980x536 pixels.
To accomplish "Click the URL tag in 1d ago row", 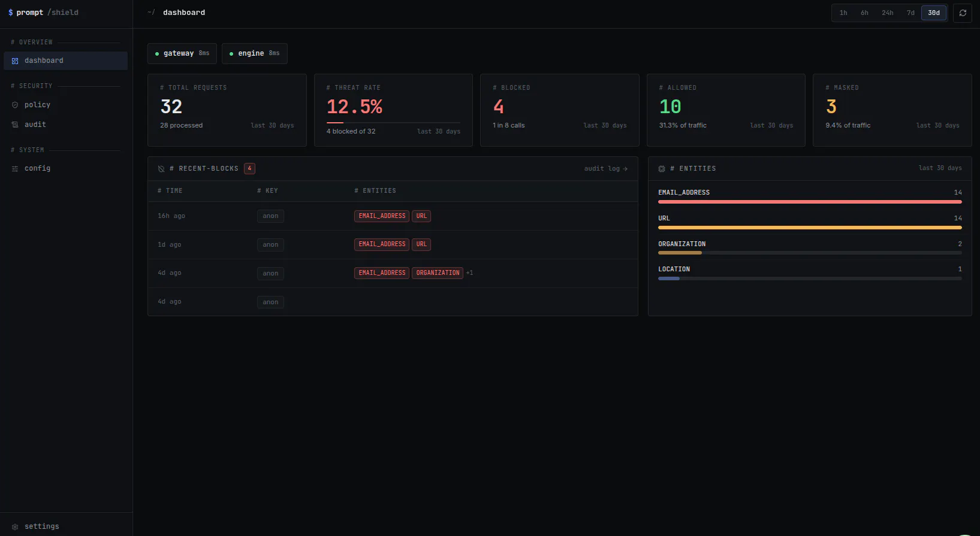I will coord(421,244).
